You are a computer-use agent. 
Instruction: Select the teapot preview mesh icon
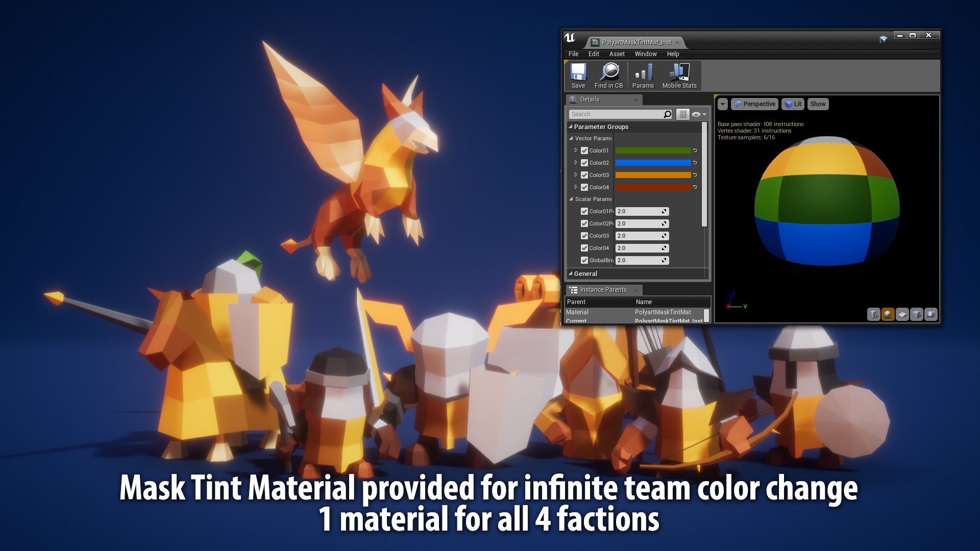tap(930, 315)
